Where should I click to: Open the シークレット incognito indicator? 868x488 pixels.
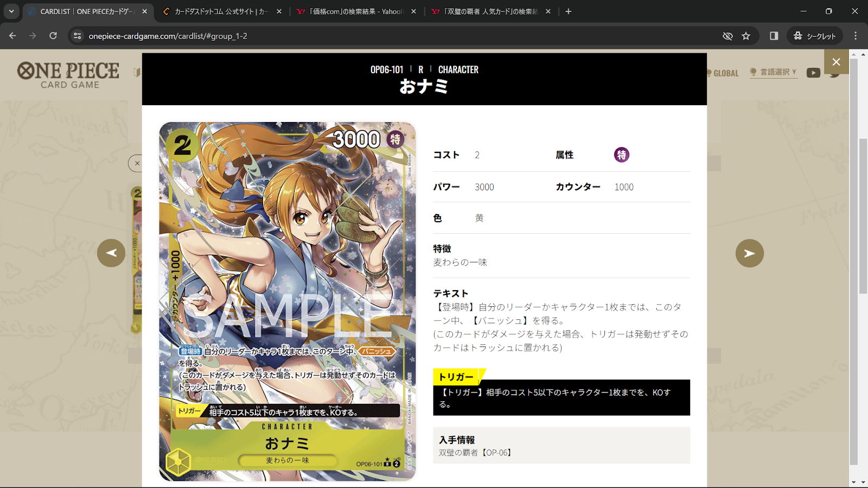(x=814, y=36)
